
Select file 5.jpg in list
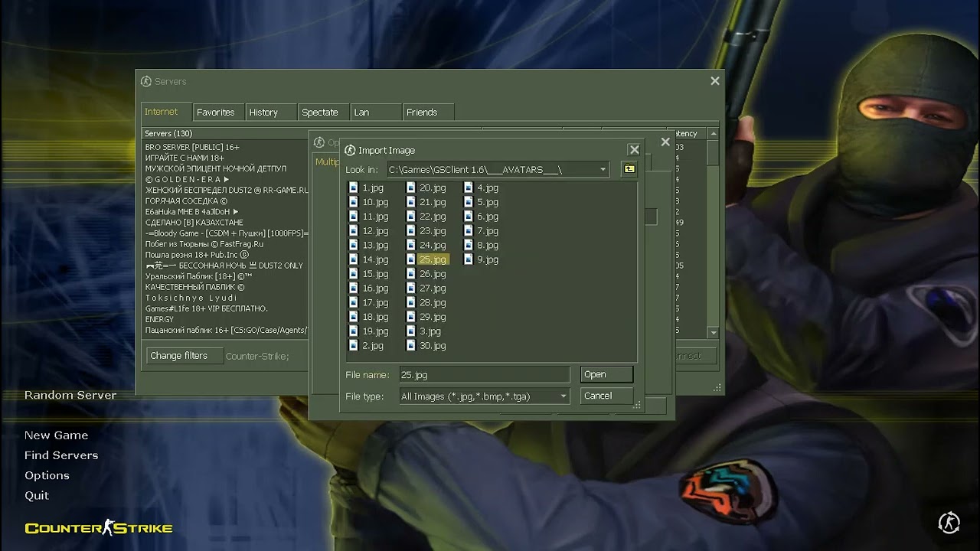pyautogui.click(x=488, y=202)
